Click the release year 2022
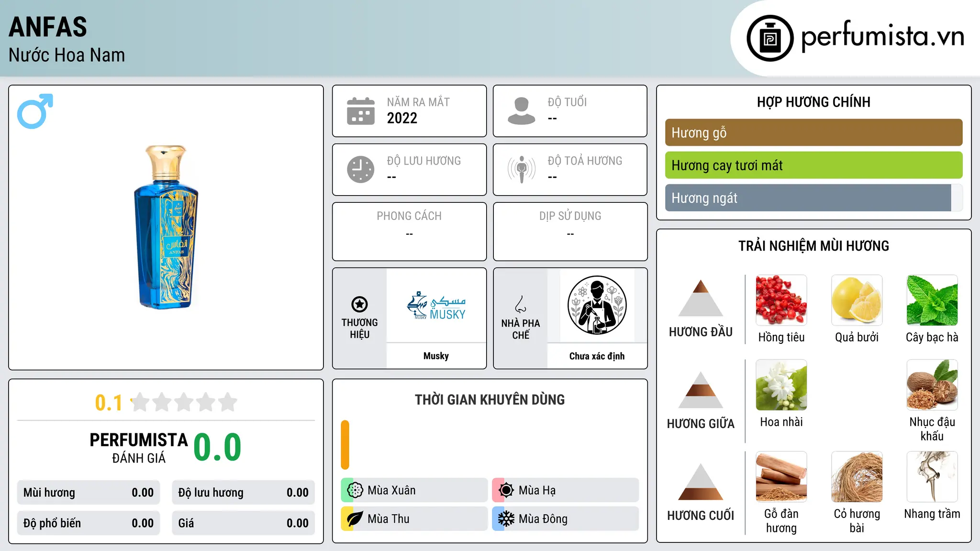 (402, 118)
